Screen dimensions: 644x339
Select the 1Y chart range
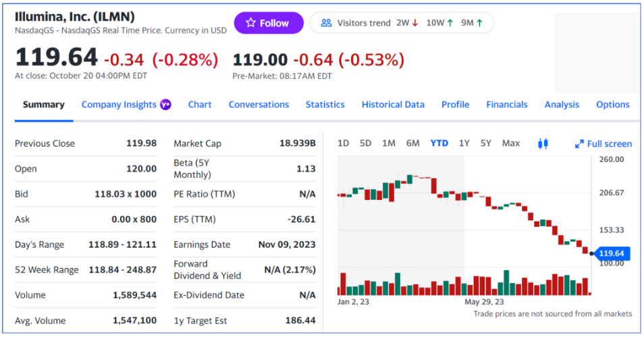[464, 143]
